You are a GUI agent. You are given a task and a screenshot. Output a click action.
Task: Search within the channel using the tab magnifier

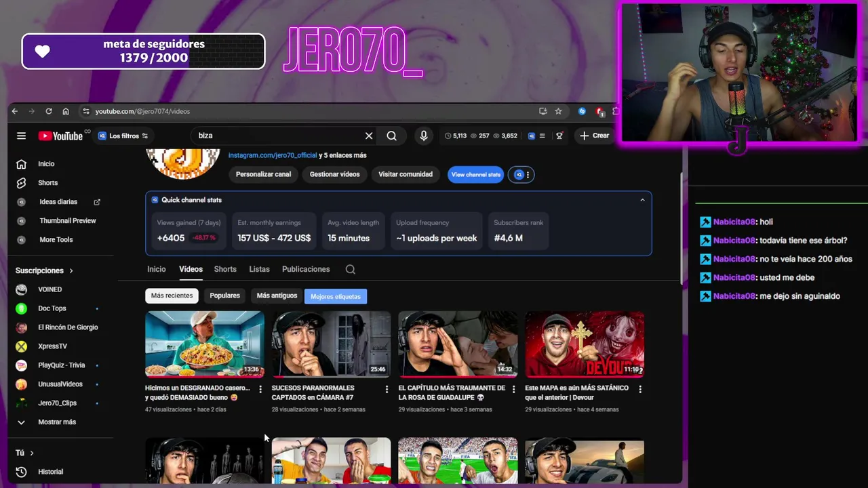coord(350,269)
